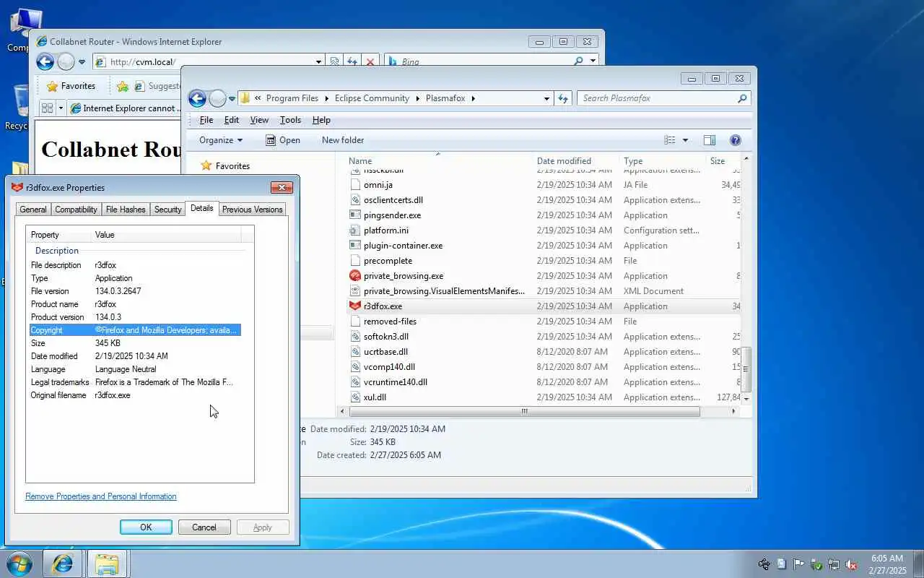Open the Explorer recent pages dropdown arrow
The image size is (924, 578).
232,98
